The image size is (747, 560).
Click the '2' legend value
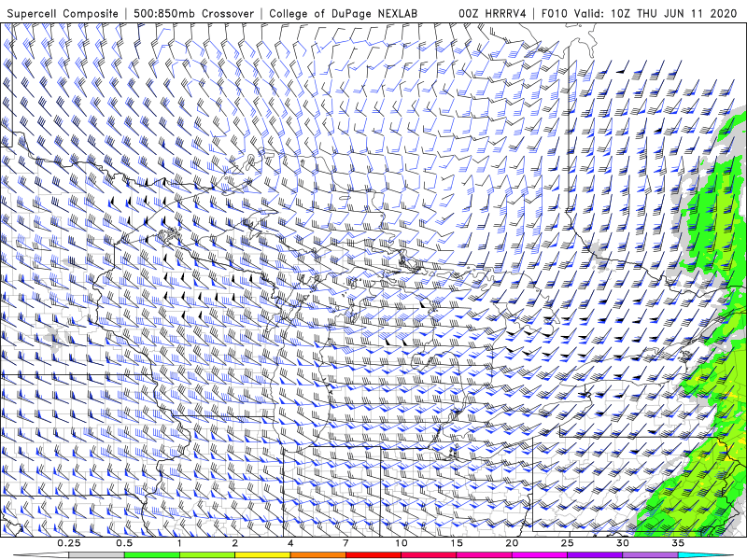pyautogui.click(x=235, y=543)
